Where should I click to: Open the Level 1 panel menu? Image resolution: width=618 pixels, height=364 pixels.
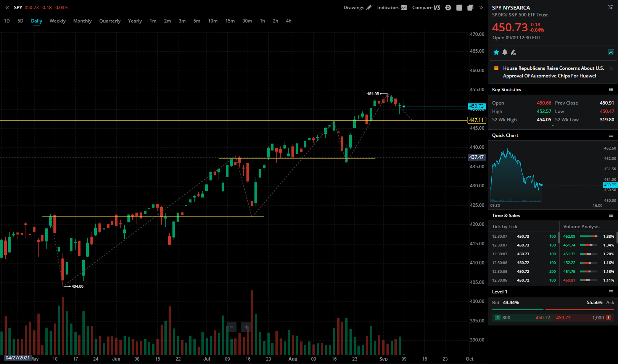[x=611, y=292]
